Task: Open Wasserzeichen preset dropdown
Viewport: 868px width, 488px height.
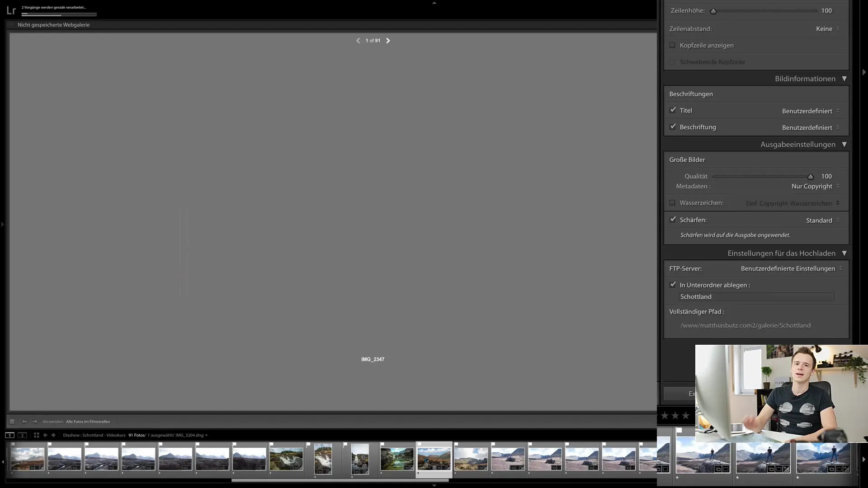Action: click(x=793, y=203)
